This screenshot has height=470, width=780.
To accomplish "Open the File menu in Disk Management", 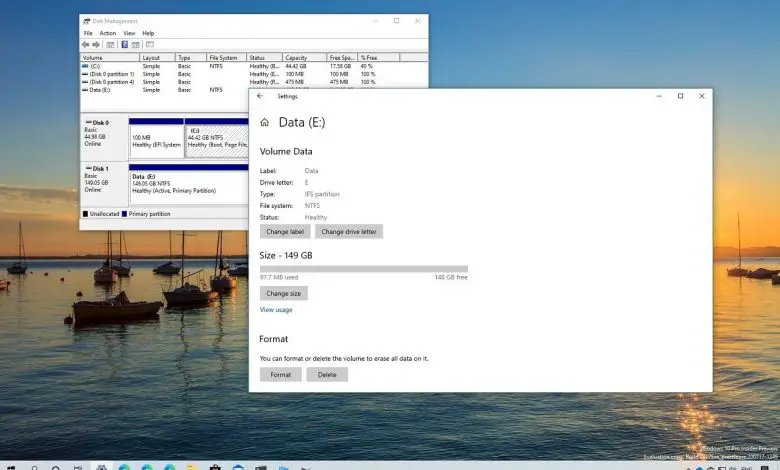I will [88, 33].
